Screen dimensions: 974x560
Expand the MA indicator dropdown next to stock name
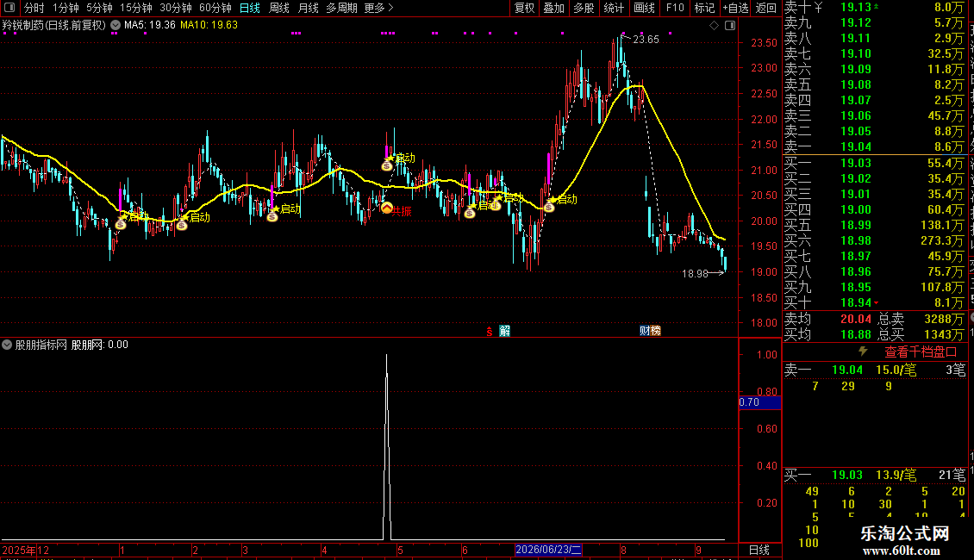click(x=116, y=26)
